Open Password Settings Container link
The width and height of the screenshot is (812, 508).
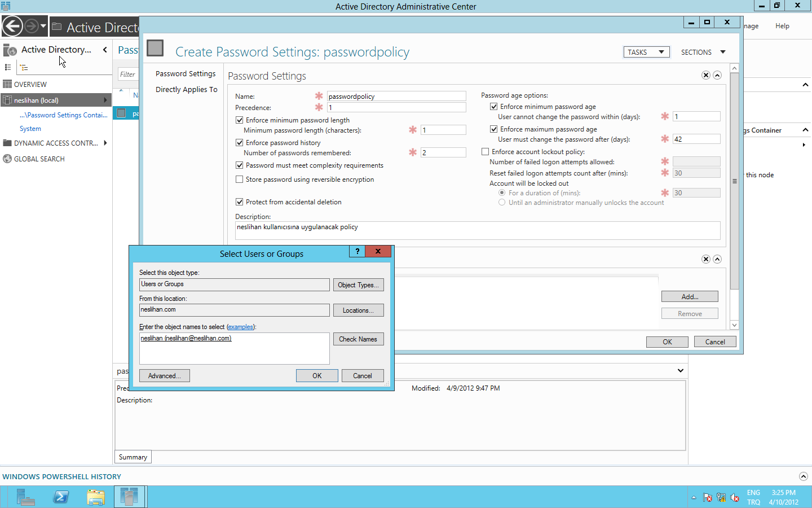tap(64, 115)
